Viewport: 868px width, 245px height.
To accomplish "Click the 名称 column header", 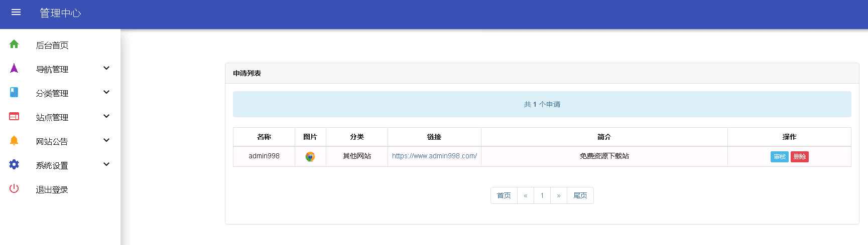I will pos(264,137).
